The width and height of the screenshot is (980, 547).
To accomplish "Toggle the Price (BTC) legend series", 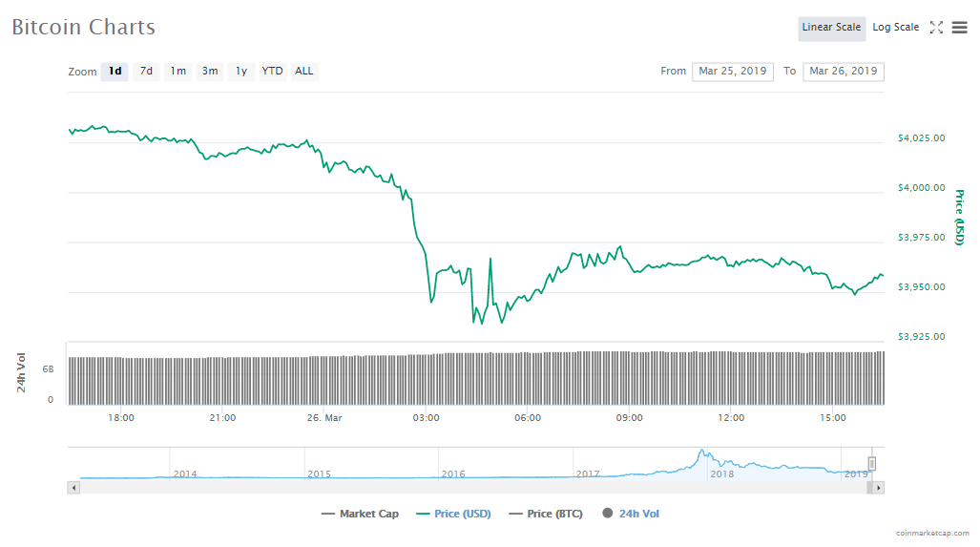I will (546, 514).
